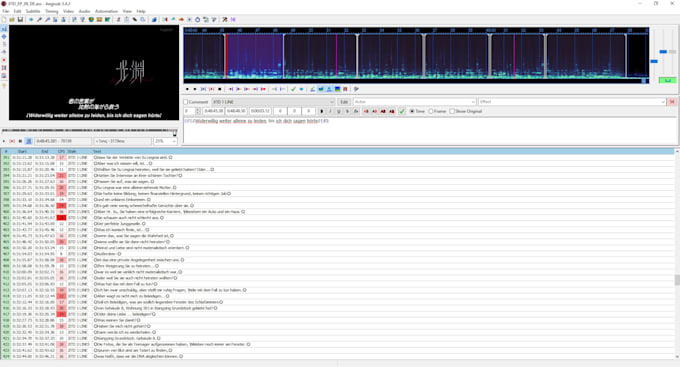Open the Subtitle menu
680x367 pixels.
tap(33, 11)
